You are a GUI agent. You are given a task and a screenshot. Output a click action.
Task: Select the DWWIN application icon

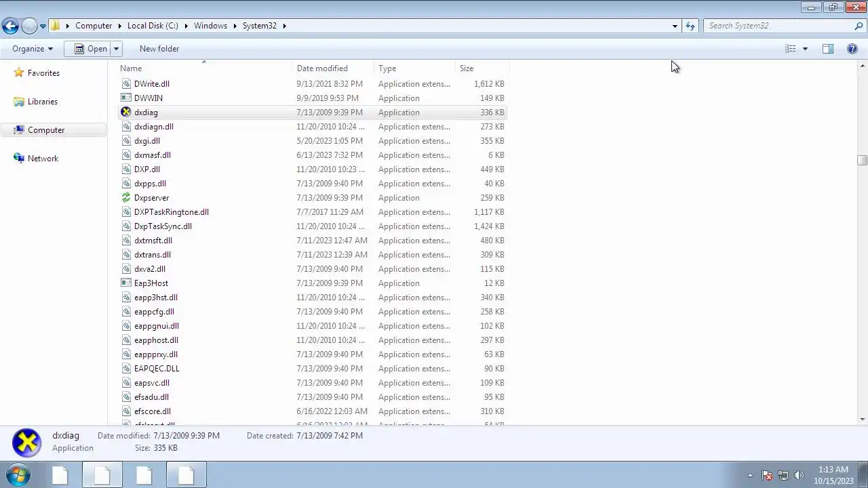click(x=125, y=98)
